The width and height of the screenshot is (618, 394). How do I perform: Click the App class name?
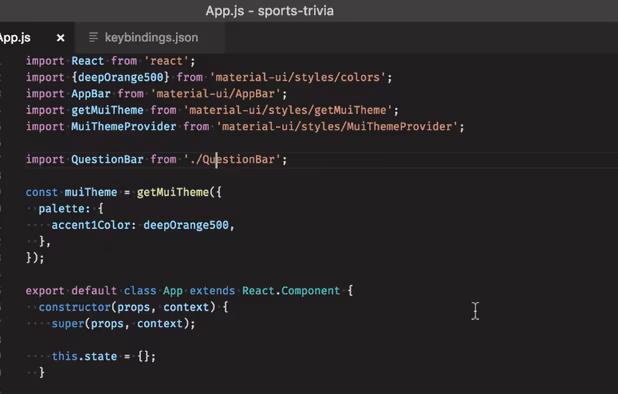173,291
